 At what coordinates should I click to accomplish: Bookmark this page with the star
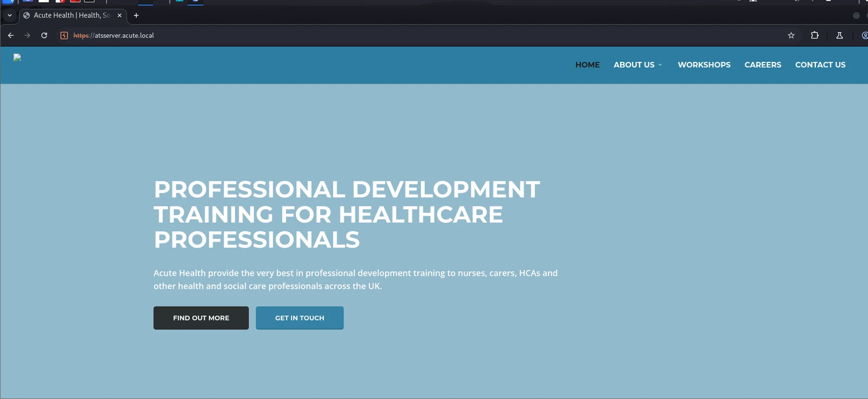[791, 35]
